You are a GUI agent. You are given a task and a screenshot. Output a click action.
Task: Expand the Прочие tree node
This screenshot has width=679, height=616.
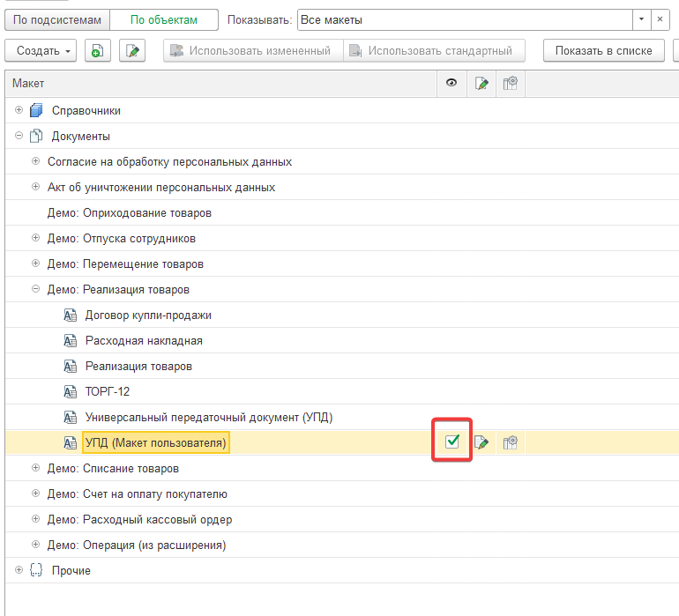[19, 570]
